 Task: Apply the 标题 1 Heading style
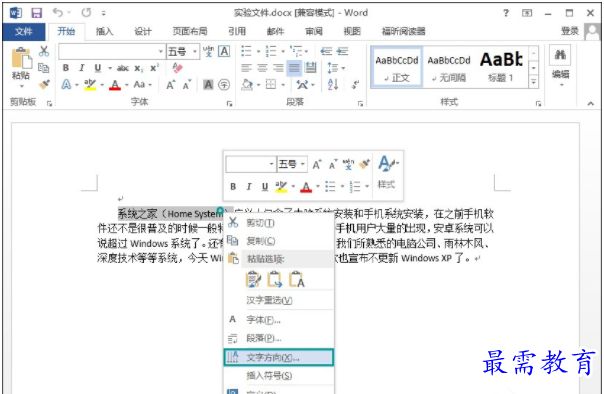[501, 68]
